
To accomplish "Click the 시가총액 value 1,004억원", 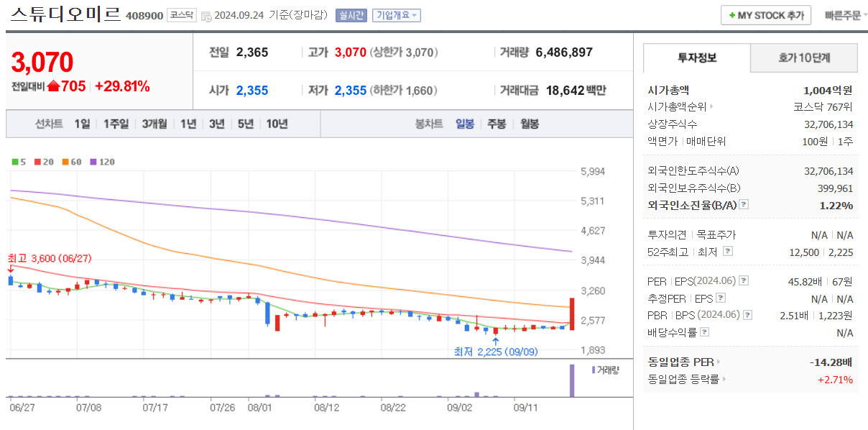I will (828, 90).
